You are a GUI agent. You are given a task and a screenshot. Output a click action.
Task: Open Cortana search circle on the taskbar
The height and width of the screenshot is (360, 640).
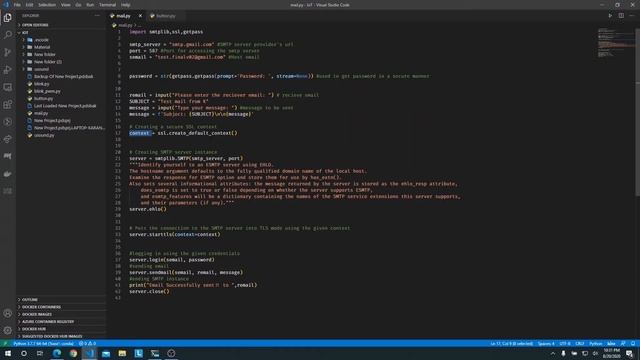[24, 353]
